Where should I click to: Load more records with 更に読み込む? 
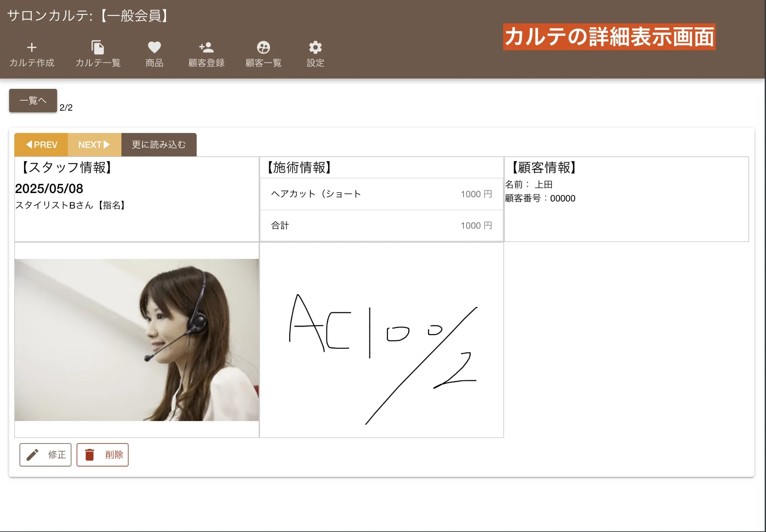click(159, 144)
